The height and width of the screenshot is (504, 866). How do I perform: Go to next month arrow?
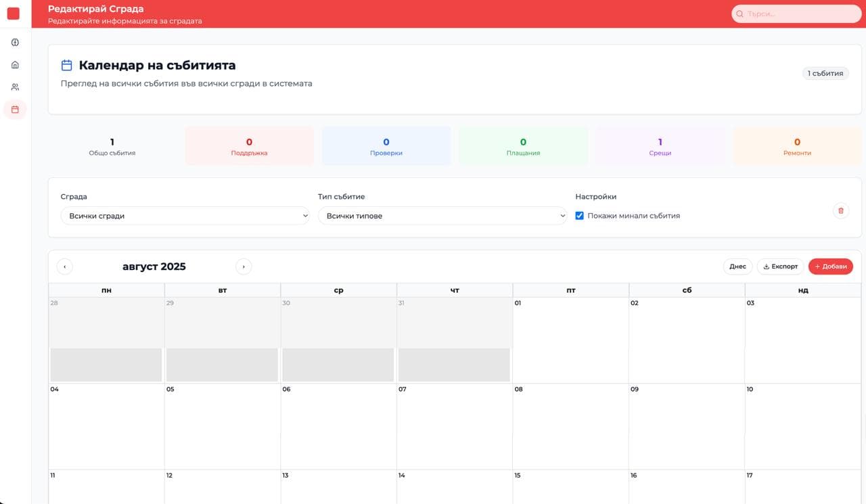244,267
